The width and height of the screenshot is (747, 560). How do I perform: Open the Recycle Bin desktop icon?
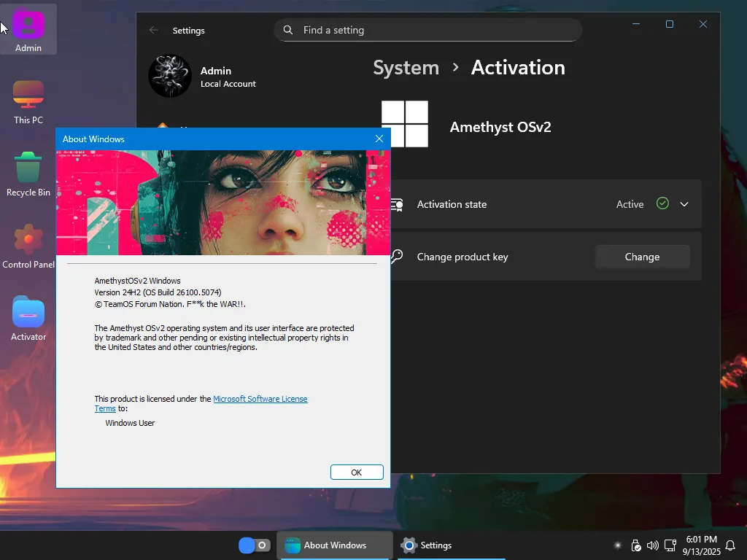28,174
